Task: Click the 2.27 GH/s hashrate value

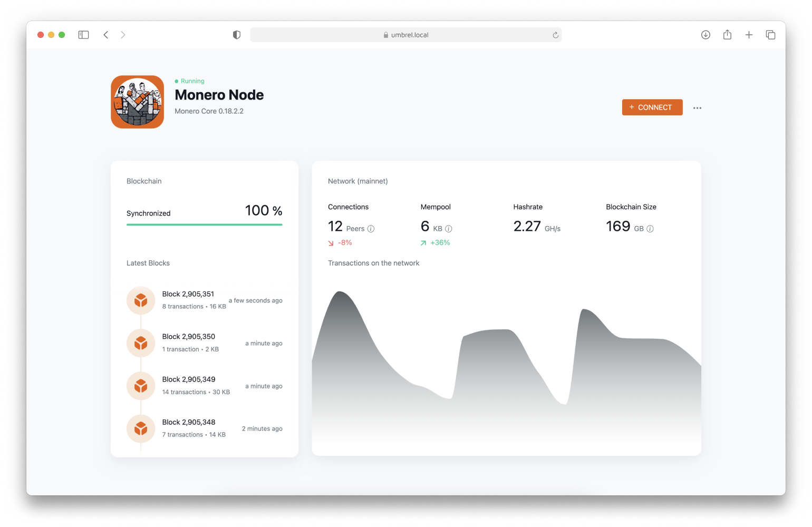Action: (x=537, y=227)
